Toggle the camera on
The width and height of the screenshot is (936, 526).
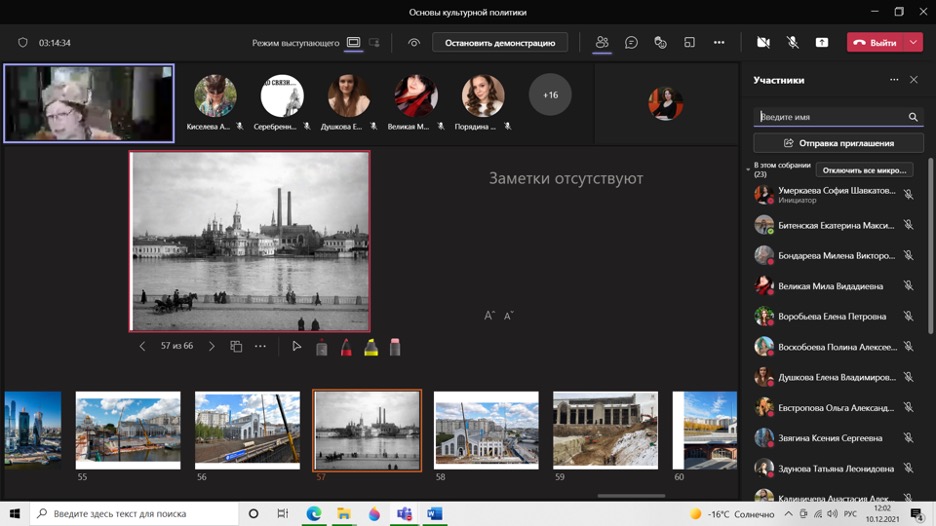click(763, 43)
